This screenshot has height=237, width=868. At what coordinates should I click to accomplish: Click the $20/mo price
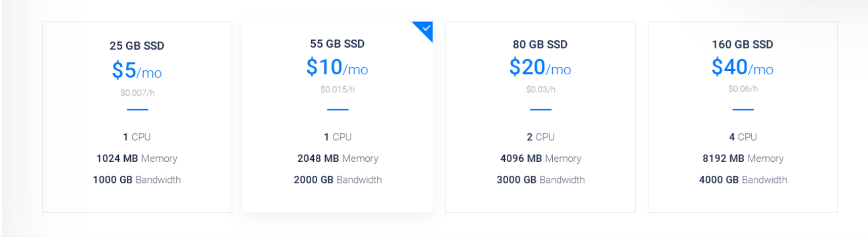point(540,67)
